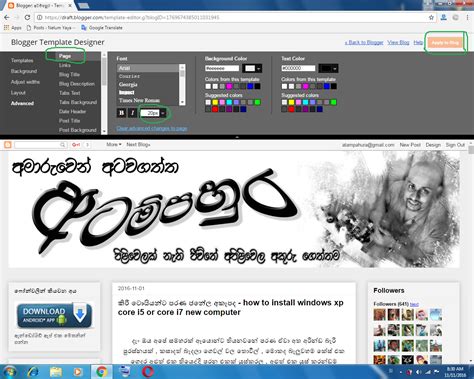Viewport: 474px width, 379px height.
Task: Pick red suggested text color
Action: pos(291,109)
